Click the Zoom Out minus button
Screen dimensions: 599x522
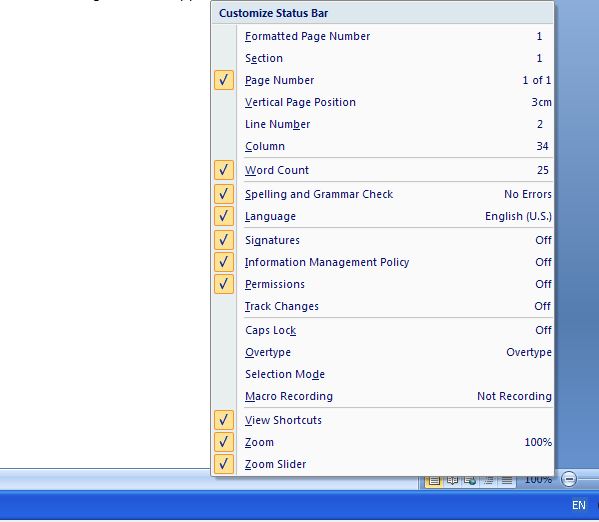pos(569,479)
